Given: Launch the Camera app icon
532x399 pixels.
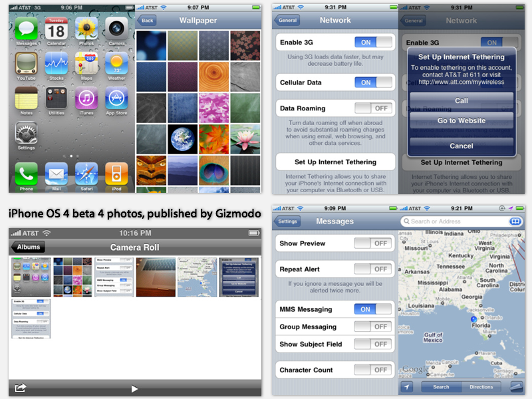Looking at the screenshot, I should pos(116,29).
